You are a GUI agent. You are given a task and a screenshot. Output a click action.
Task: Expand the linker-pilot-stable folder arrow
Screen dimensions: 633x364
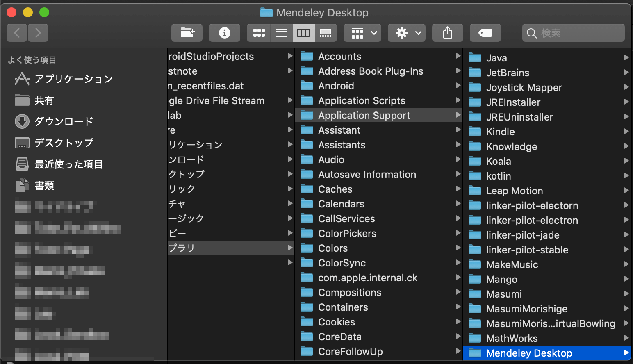[626, 250]
